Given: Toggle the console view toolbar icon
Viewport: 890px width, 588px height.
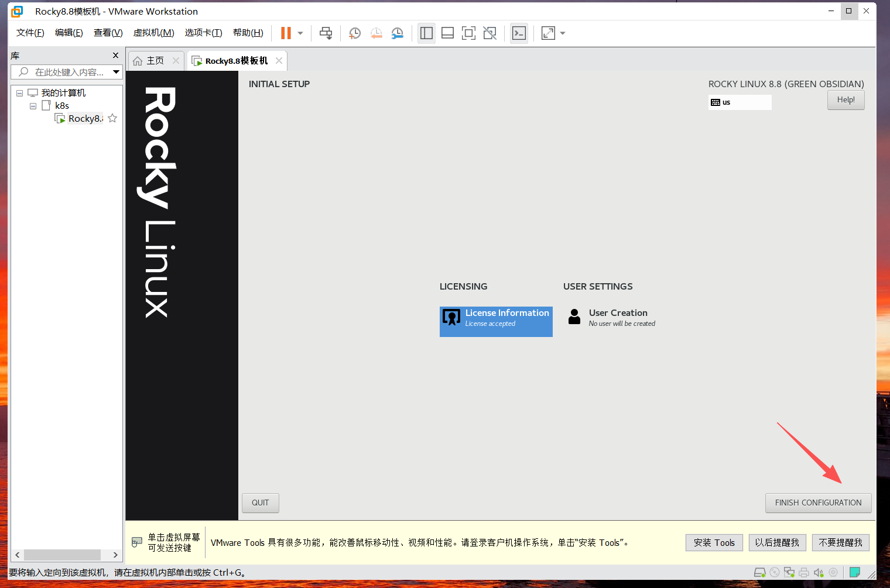Looking at the screenshot, I should coord(519,33).
